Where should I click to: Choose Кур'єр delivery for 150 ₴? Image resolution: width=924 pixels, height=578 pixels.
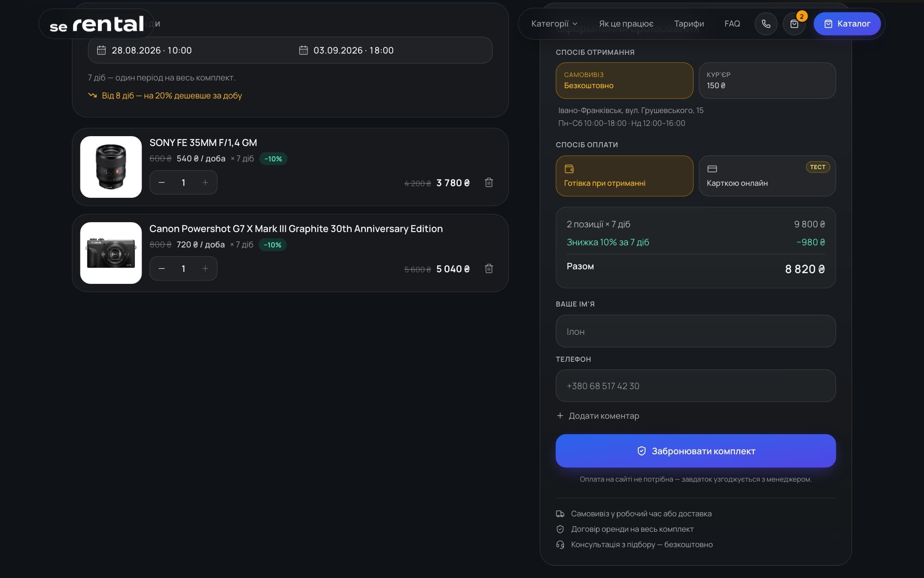[767, 80]
